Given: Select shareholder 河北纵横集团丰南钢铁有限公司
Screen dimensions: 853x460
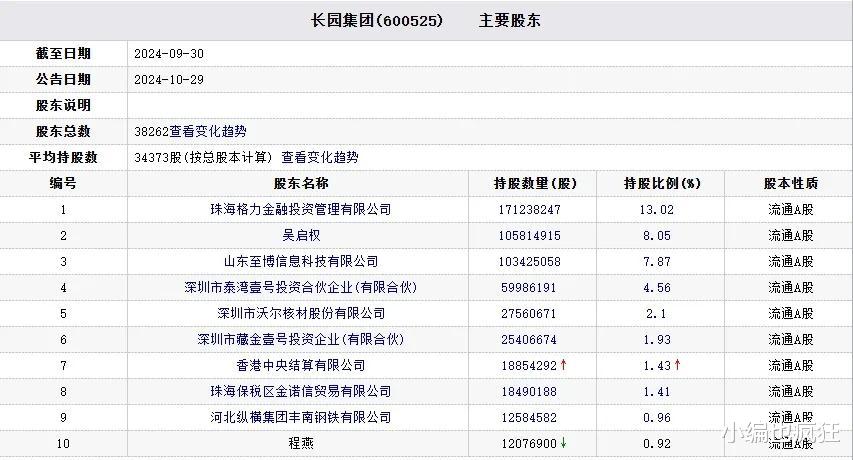Looking at the screenshot, I should [x=301, y=418].
